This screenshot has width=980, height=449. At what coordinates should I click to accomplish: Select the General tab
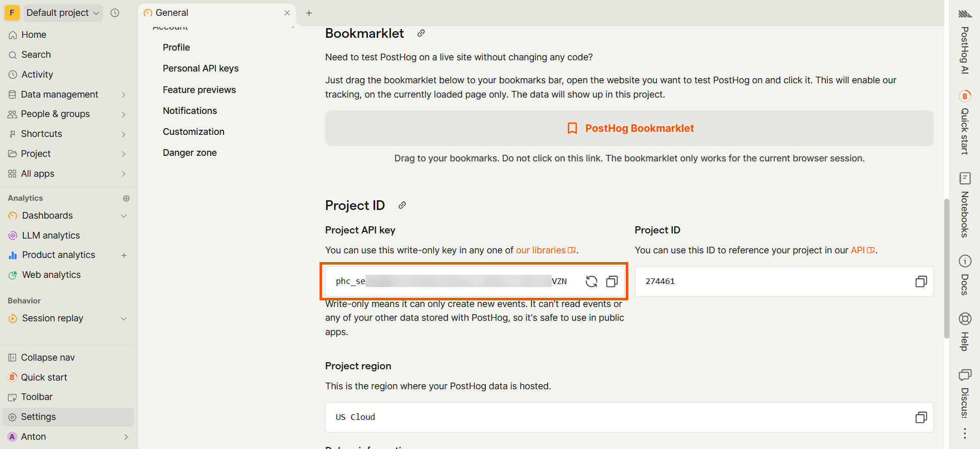click(218, 13)
